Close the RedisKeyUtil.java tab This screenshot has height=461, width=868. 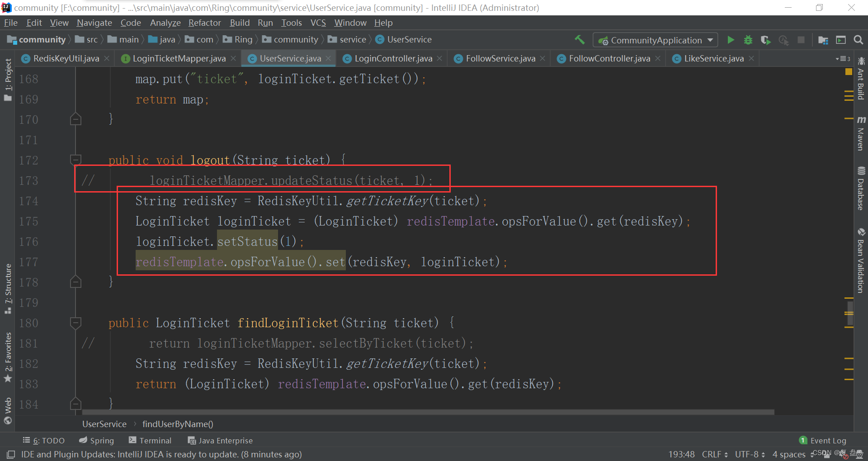(x=107, y=58)
